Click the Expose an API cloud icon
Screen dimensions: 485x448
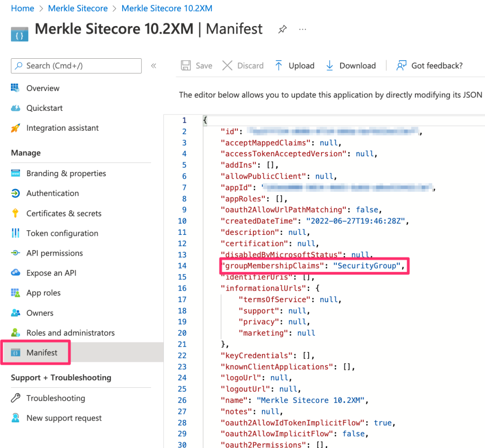coord(16,273)
